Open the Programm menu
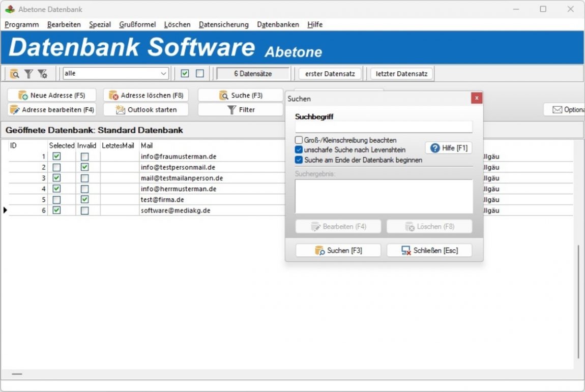The width and height of the screenshot is (585, 392). click(x=22, y=24)
